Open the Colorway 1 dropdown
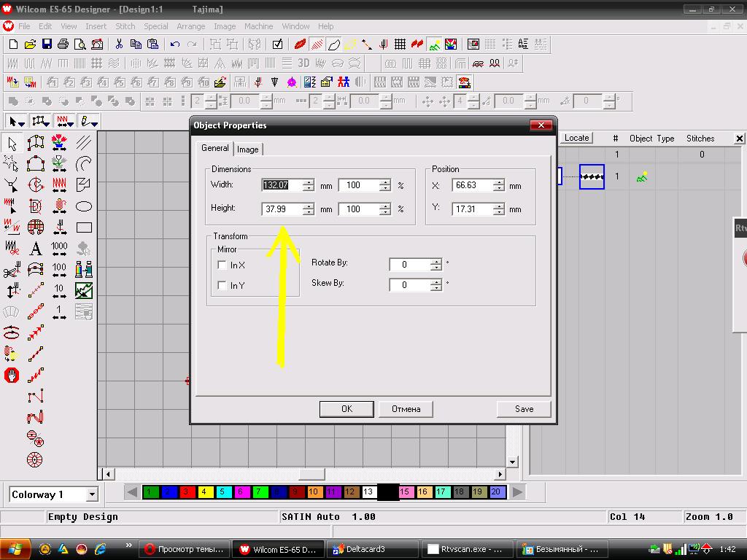The height and width of the screenshot is (560, 747). tap(92, 494)
